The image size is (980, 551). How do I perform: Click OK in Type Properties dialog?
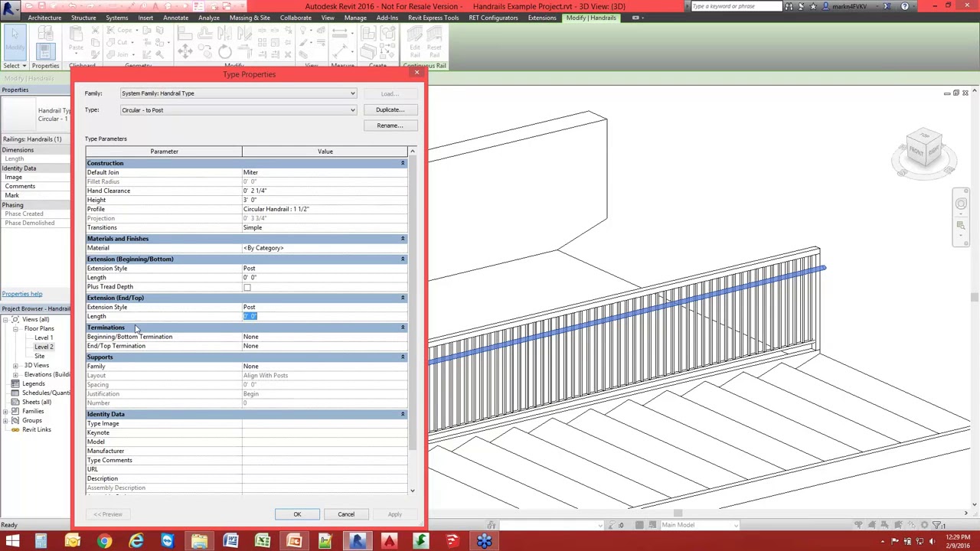pos(297,514)
